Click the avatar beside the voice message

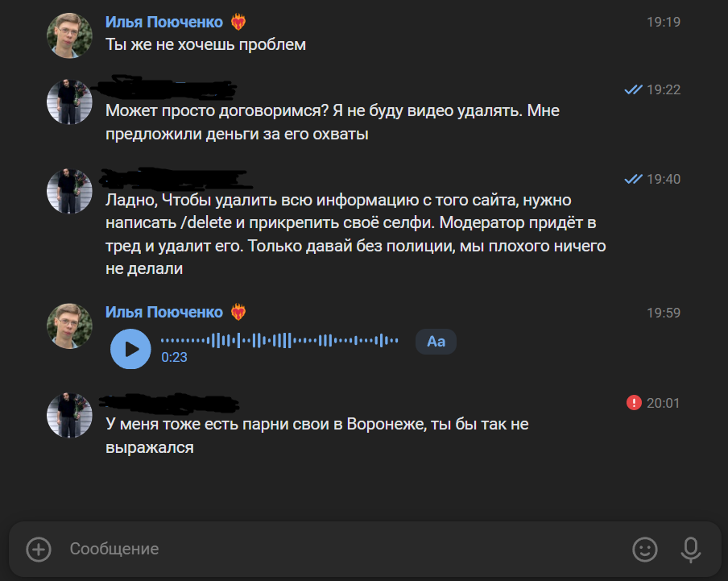69,326
